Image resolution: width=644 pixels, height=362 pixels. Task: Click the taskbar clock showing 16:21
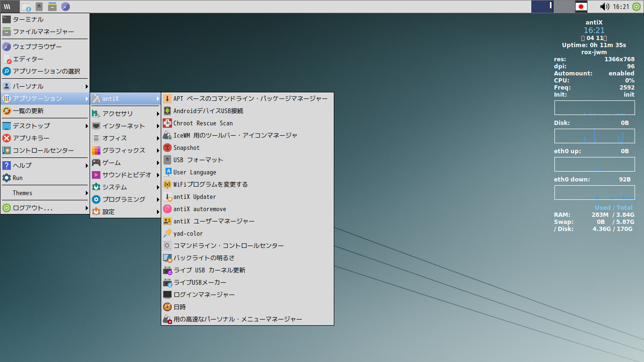click(x=621, y=7)
